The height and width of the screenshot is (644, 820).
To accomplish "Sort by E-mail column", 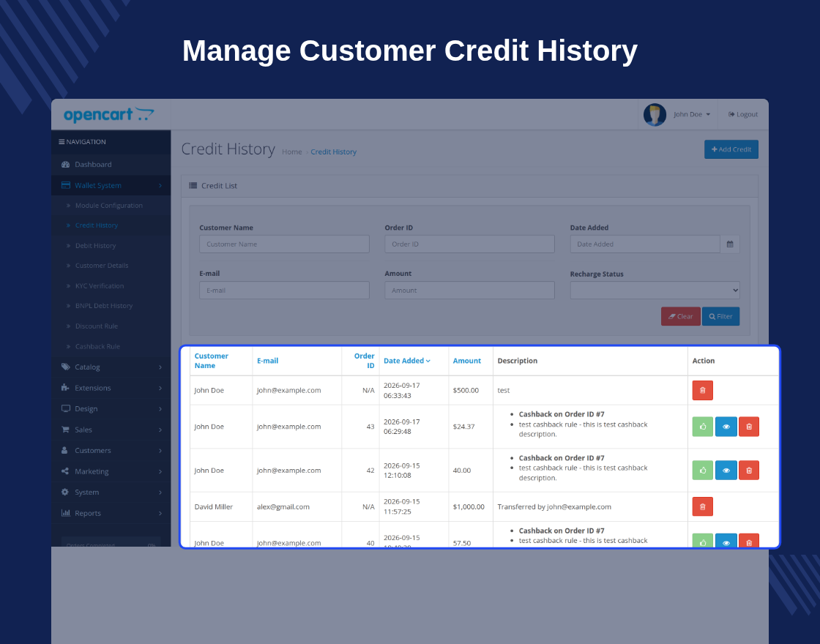I will pyautogui.click(x=267, y=361).
